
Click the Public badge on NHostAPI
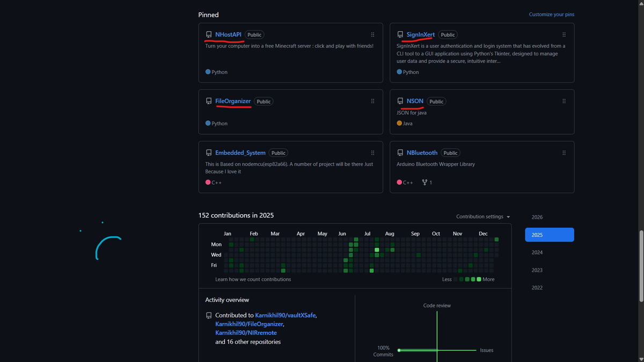(254, 34)
